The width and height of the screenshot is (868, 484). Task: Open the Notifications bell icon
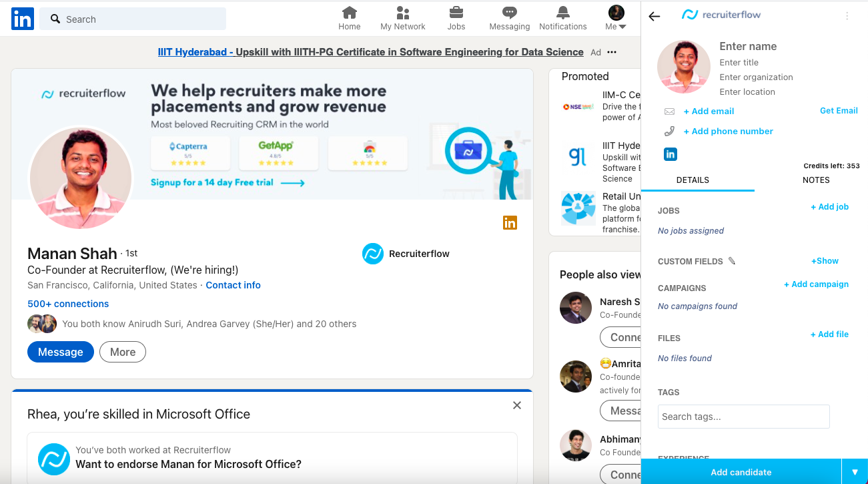(x=563, y=19)
